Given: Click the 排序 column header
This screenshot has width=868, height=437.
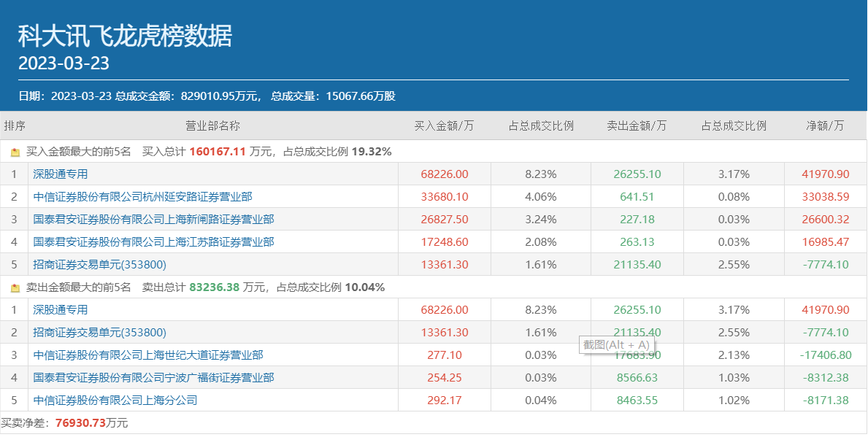Looking at the screenshot, I should tap(15, 125).
